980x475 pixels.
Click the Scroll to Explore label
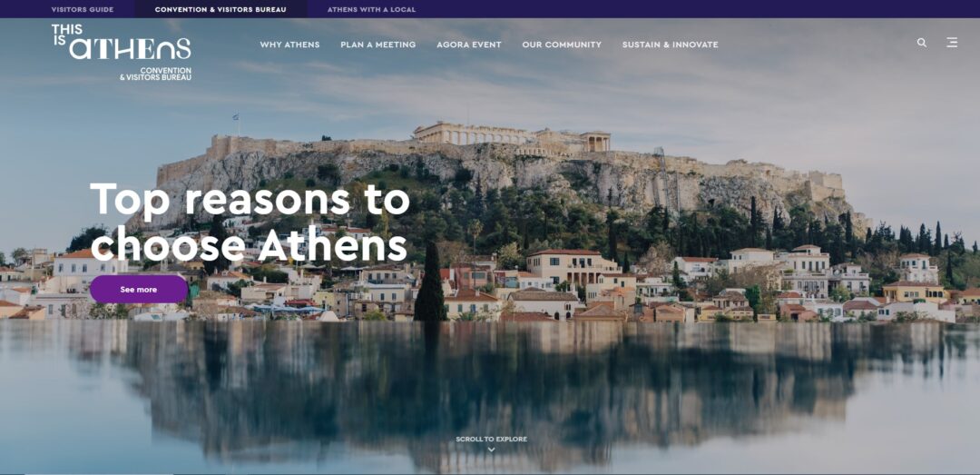(x=491, y=440)
